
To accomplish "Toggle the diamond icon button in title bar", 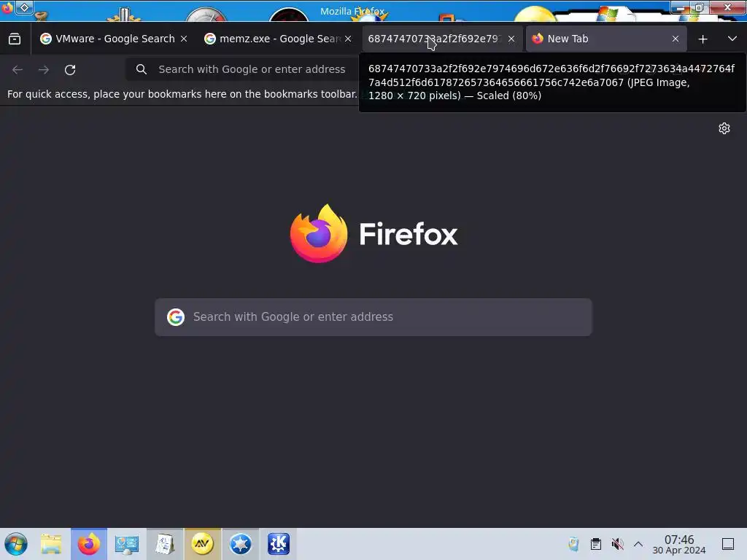I will pyautogui.click(x=24, y=7).
